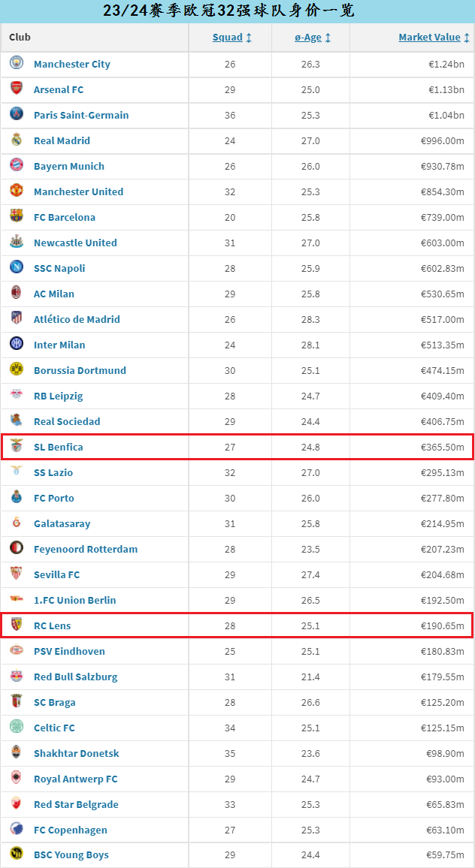Click the Borussia Dortmund logo
This screenshot has width=475, height=868.
click(x=17, y=370)
